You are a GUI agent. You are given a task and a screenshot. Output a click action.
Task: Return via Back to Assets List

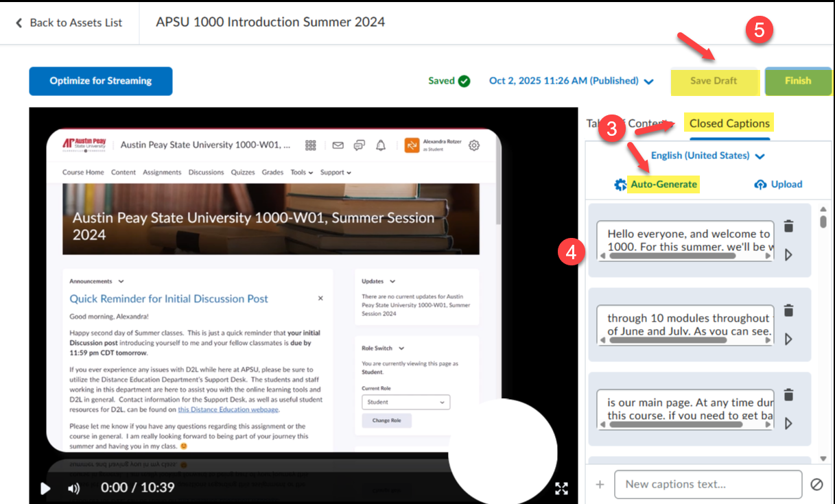pyautogui.click(x=69, y=23)
